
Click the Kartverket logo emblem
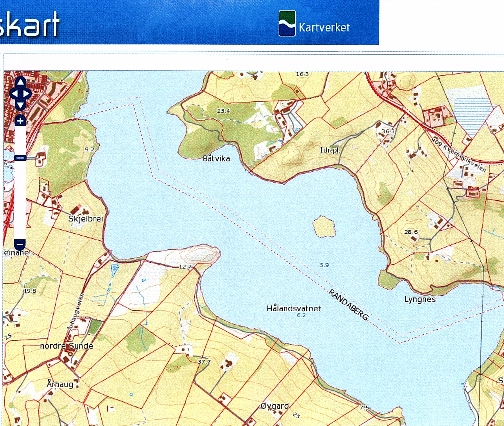(287, 24)
